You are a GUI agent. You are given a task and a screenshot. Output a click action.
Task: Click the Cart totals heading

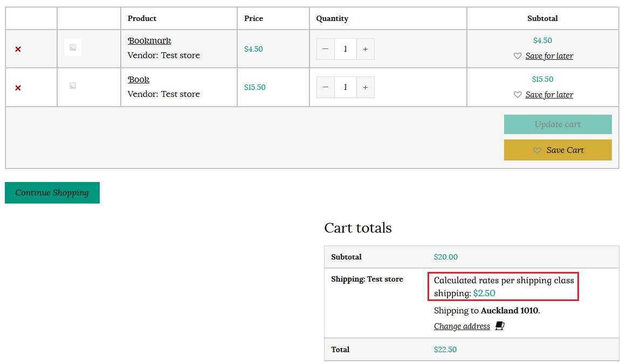coord(358,228)
